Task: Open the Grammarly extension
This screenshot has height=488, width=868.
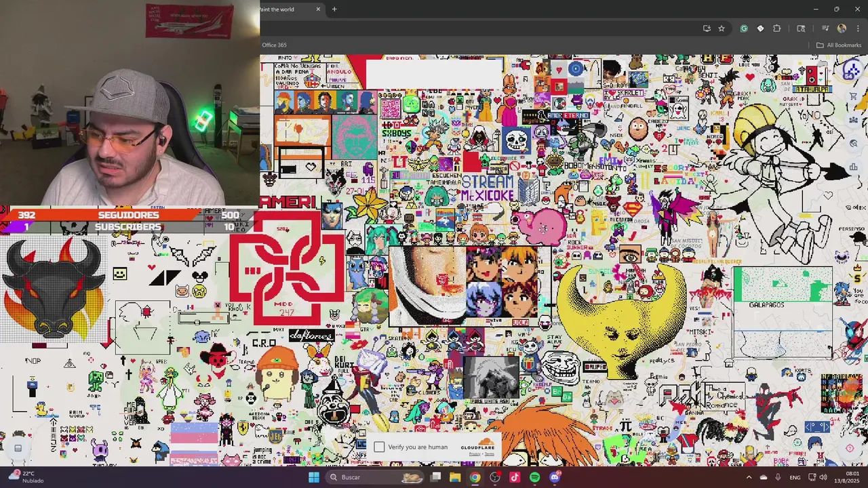Action: pyautogui.click(x=744, y=28)
